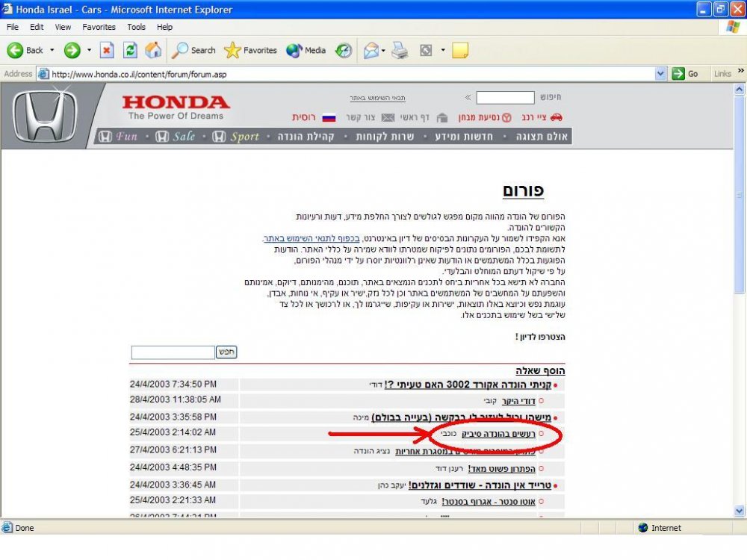Click the red steering wheel test-drive icon

[506, 118]
